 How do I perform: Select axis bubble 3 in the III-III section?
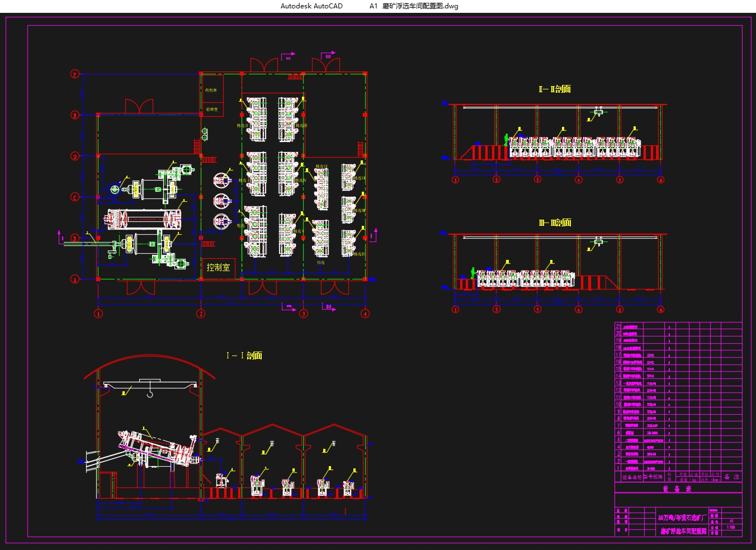tap(537, 309)
